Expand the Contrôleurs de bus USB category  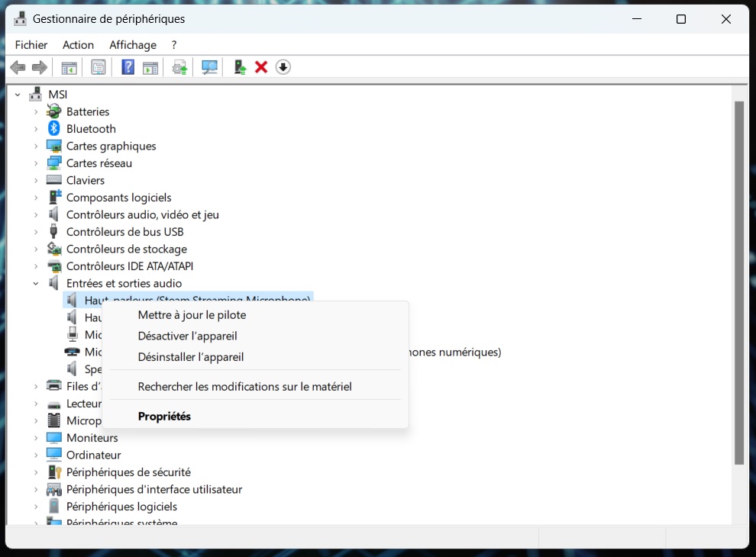coord(35,232)
